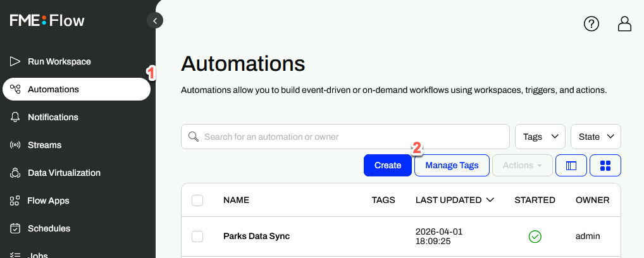Click the green started checkmark for Parks Data Sync

[535, 236]
